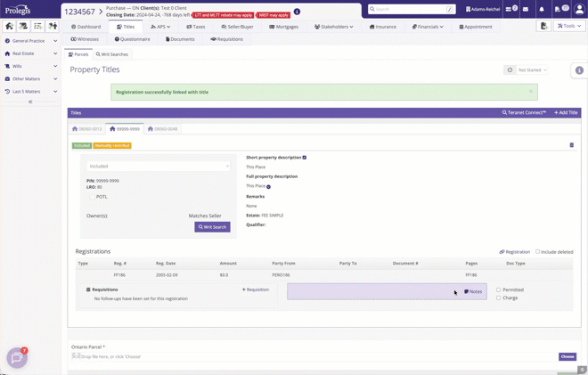Open the server queue icon with badge
Screen dimensions: 588x375
pyautogui.click(x=511, y=9)
